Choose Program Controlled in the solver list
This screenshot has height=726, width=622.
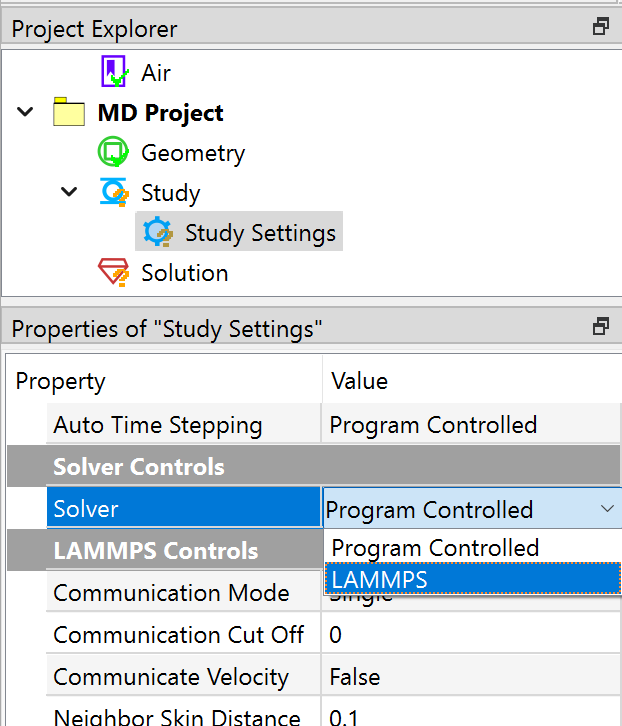(x=435, y=548)
